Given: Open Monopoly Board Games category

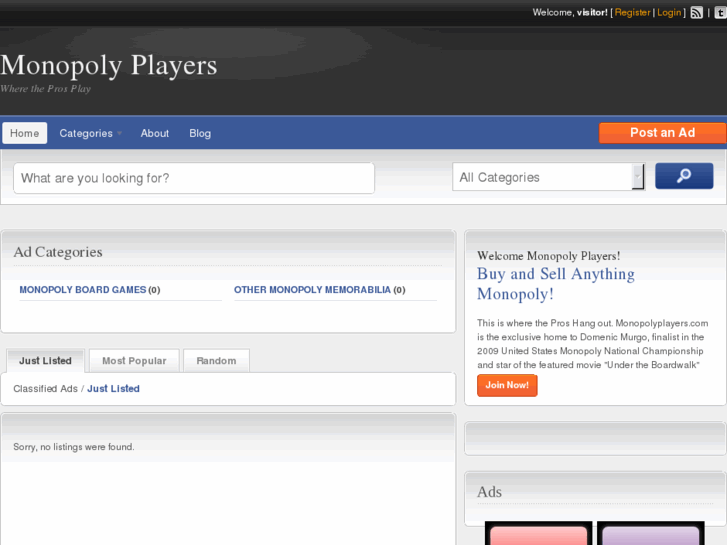Looking at the screenshot, I should click(x=83, y=290).
